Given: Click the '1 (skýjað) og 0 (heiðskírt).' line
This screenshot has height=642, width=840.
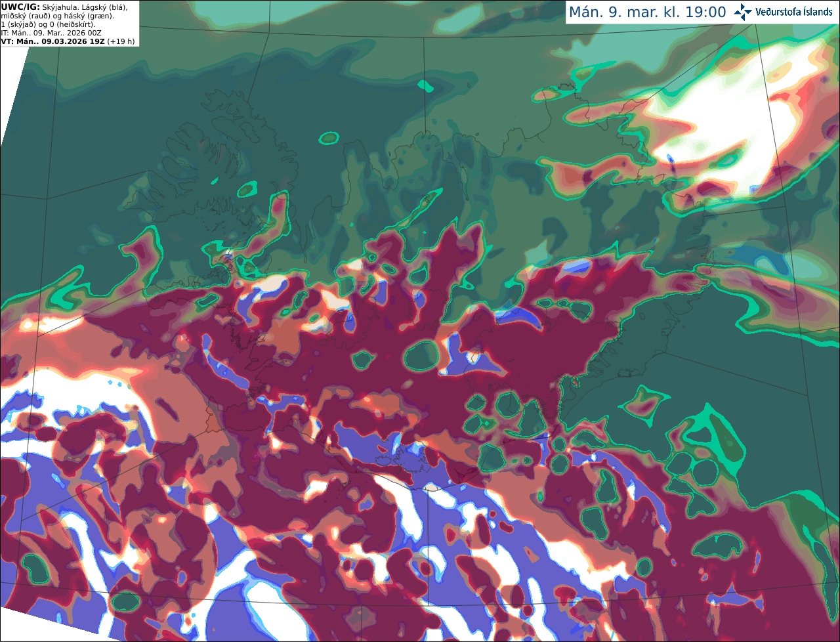Looking at the screenshot, I should (x=48, y=24).
